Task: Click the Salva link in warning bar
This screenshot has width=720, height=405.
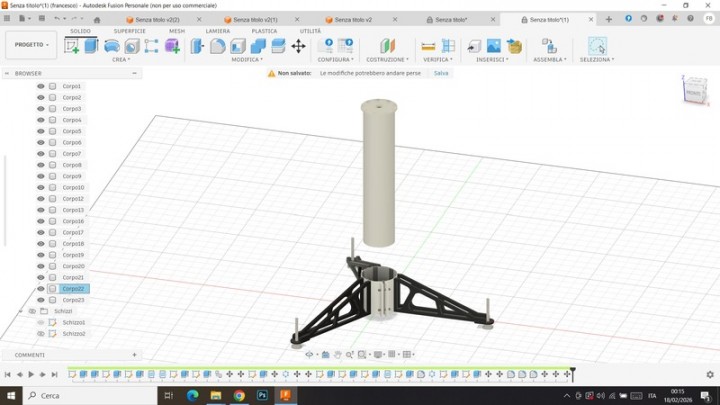Action: click(x=441, y=73)
